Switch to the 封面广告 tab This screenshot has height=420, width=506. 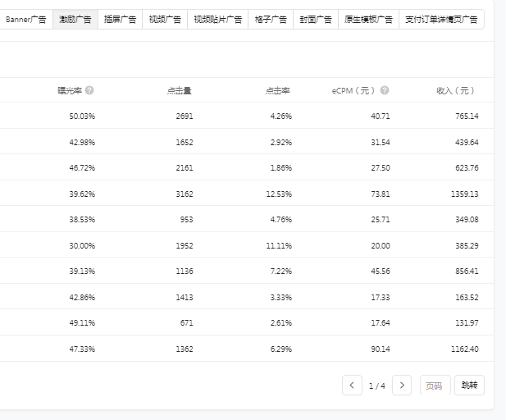(316, 20)
